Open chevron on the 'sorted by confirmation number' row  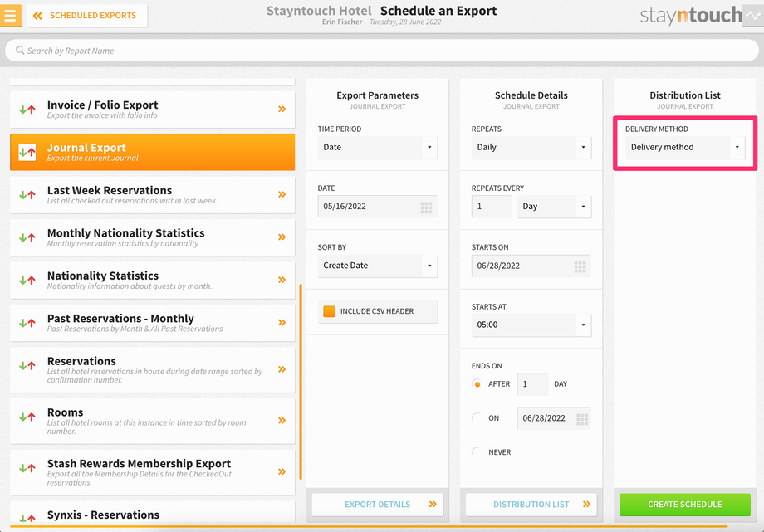(282, 369)
